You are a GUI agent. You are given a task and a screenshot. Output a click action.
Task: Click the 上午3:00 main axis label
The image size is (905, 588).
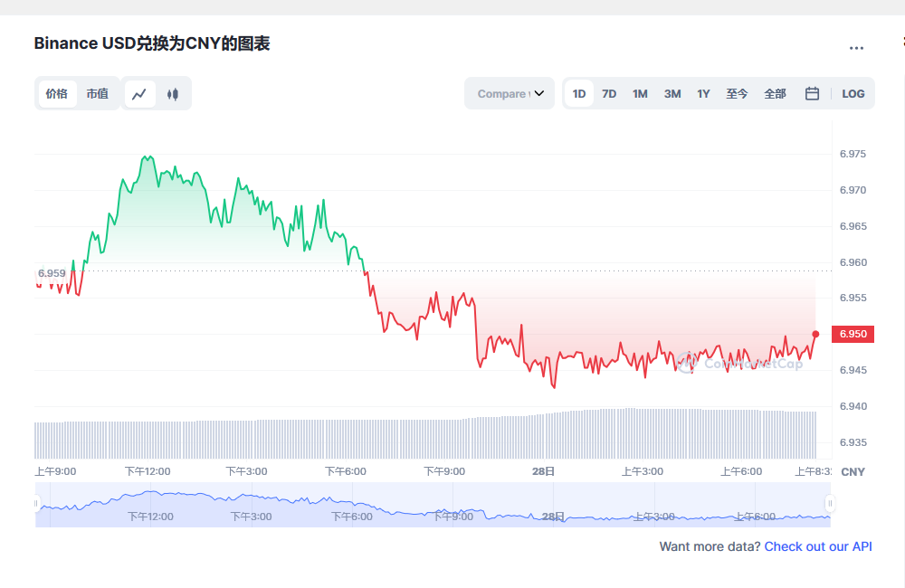pyautogui.click(x=643, y=471)
